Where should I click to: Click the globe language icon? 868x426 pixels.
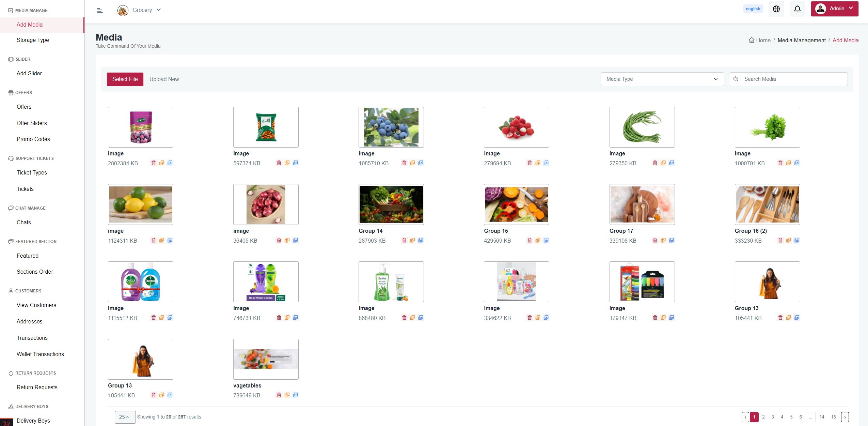(776, 9)
